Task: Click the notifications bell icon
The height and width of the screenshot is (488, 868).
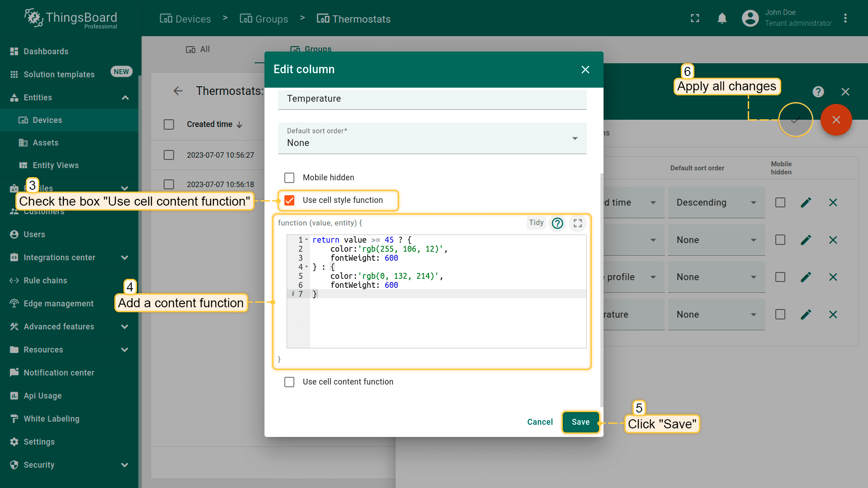Action: pyautogui.click(x=722, y=19)
